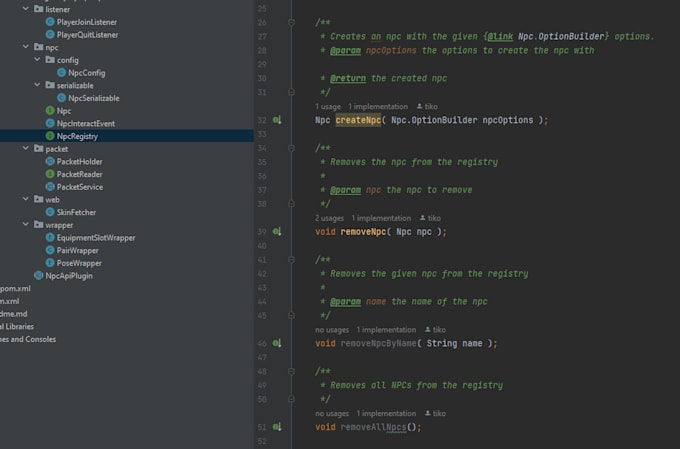This screenshot has height=449, width=680.
Task: Open NpcInteractEvent class
Action: pos(86,124)
